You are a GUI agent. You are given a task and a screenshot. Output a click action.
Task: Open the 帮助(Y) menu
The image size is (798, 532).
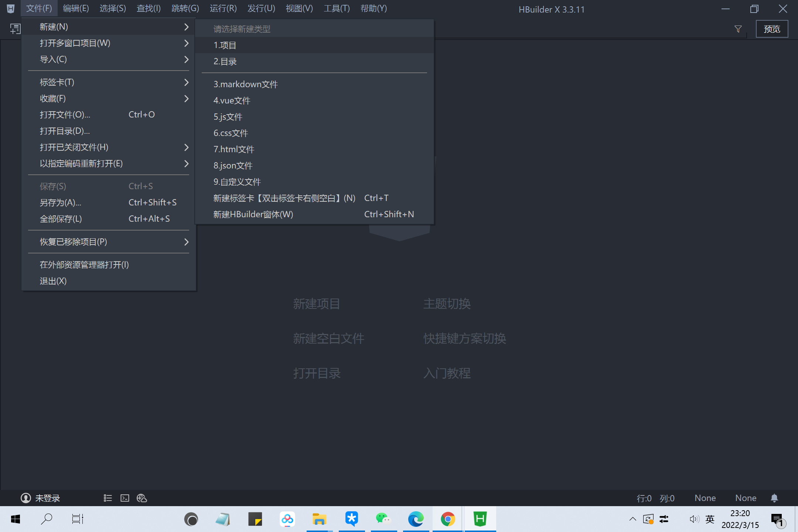374,8
